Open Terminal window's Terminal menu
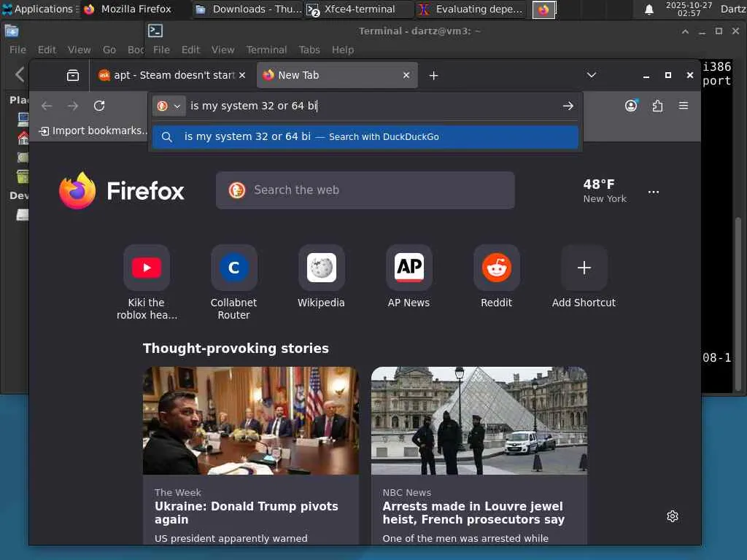The height and width of the screenshot is (560, 747). pos(266,50)
